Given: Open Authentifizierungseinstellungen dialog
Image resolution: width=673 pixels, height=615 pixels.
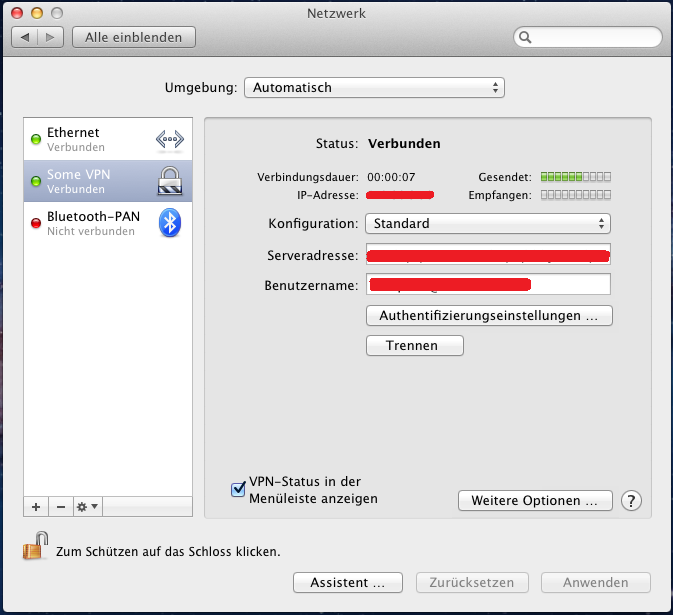Looking at the screenshot, I should coord(489,316).
